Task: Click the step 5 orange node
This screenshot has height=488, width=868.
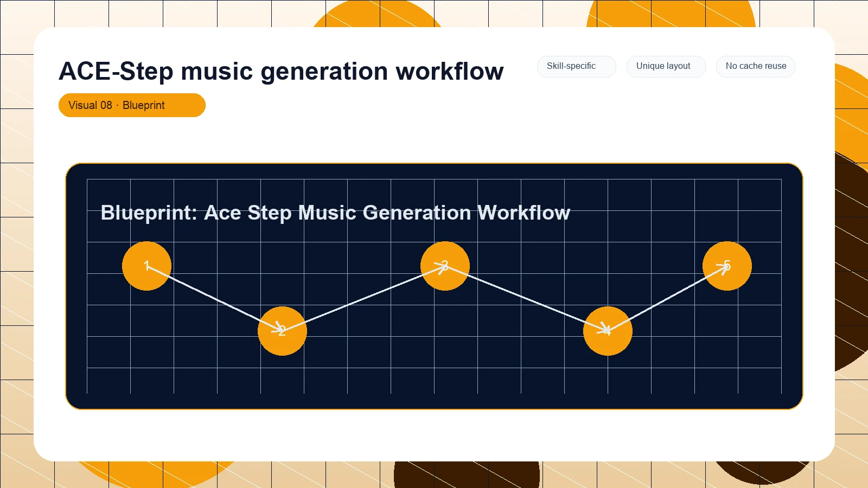Action: [727, 266]
